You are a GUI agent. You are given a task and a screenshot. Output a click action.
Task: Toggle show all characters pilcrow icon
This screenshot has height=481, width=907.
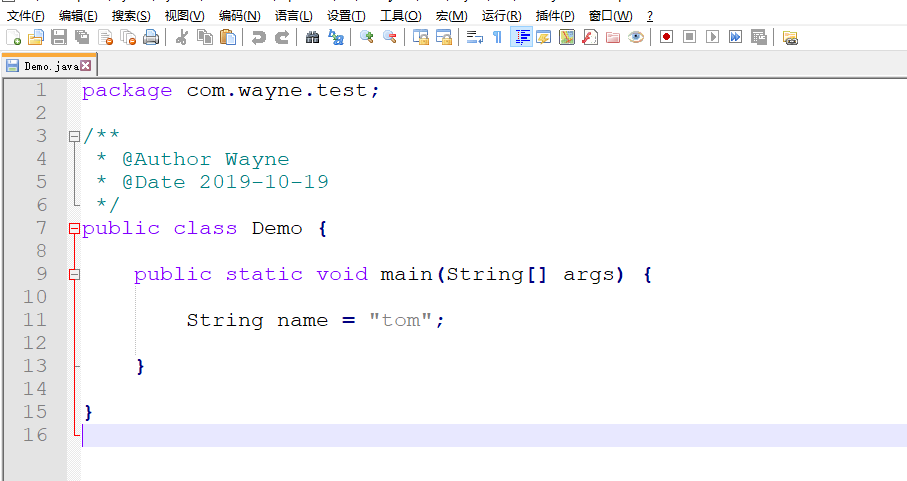click(x=497, y=38)
